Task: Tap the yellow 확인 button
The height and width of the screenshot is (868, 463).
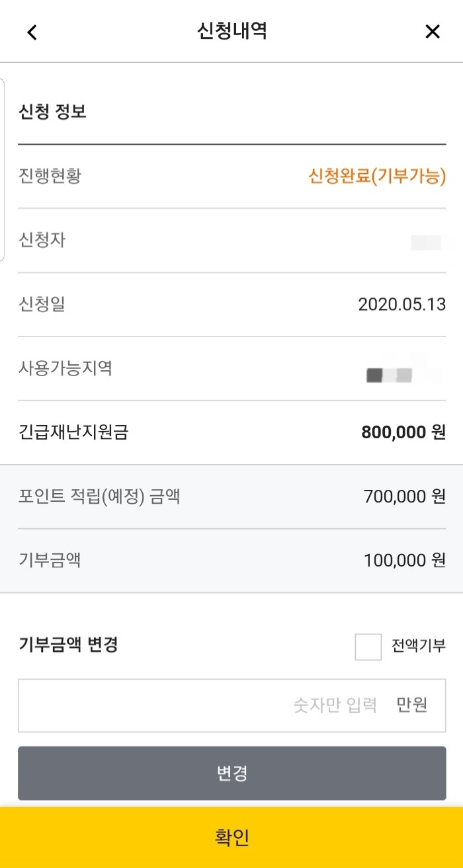Action: pos(232,838)
